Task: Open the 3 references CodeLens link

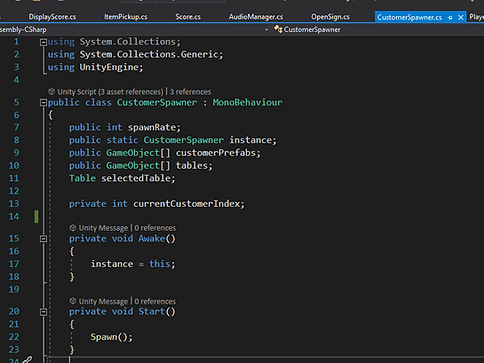Action: coord(190,92)
